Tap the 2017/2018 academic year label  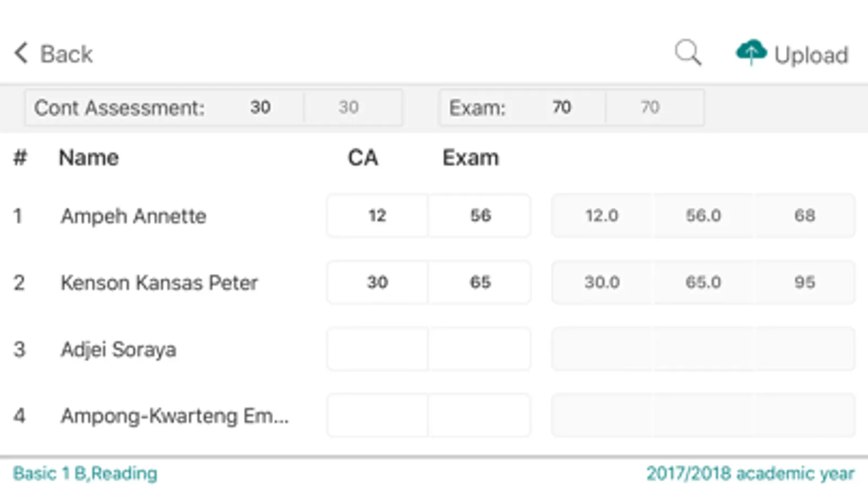click(750, 473)
